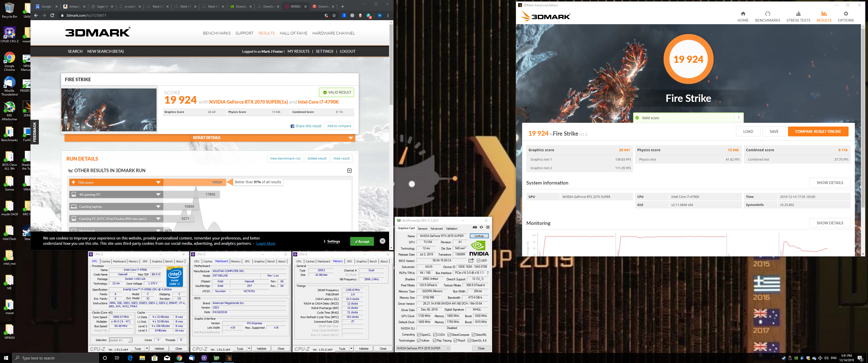Click Compare Result Online button
Viewport: 868px width, 363px height.
pos(818,132)
